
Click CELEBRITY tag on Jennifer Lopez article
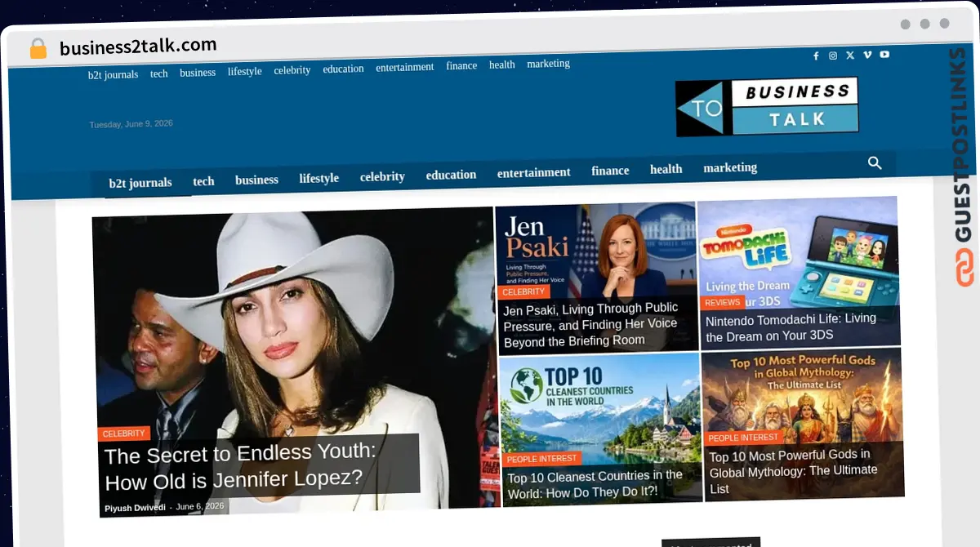[123, 434]
